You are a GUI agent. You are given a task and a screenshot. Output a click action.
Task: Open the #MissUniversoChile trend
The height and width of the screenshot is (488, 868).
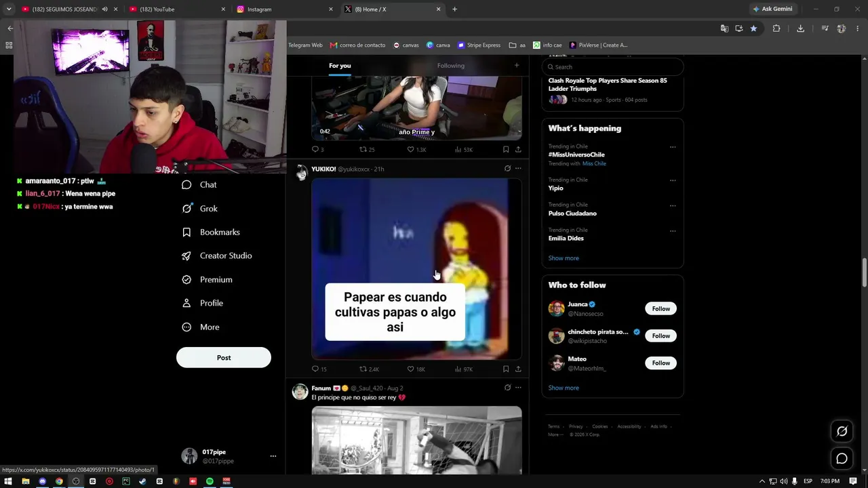pos(576,155)
